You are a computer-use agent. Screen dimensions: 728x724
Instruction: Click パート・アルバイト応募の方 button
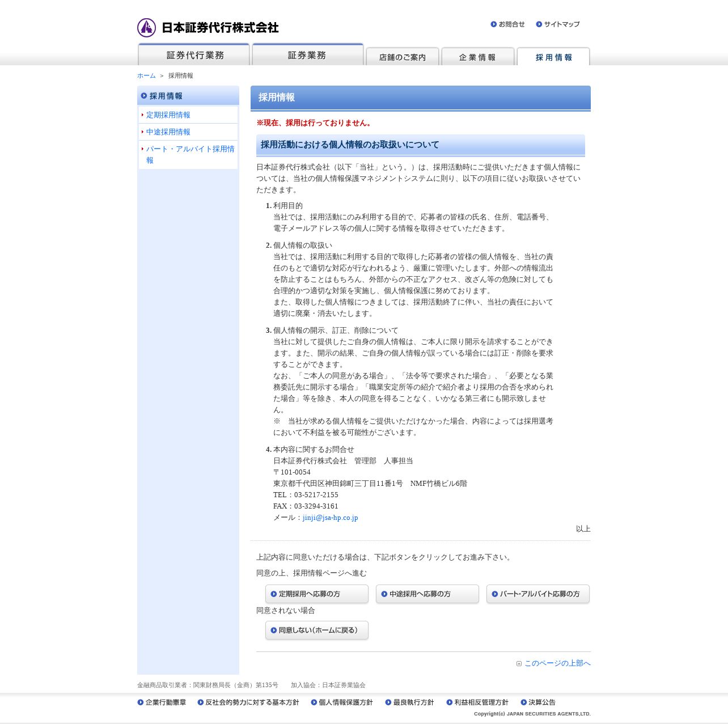[538, 594]
